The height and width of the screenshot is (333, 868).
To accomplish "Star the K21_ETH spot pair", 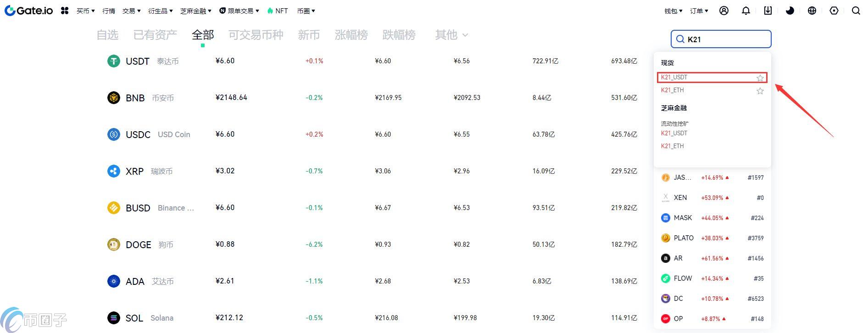I will tap(760, 91).
